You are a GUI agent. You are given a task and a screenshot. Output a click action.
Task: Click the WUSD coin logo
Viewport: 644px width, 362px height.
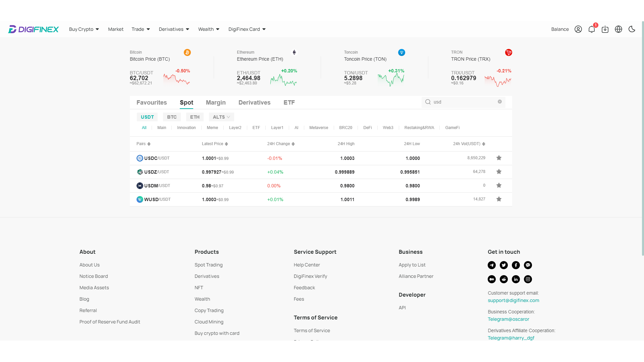coord(140,199)
